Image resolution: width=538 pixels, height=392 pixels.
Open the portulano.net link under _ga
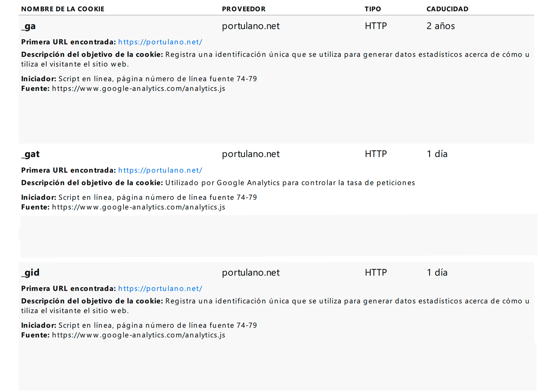click(x=160, y=42)
